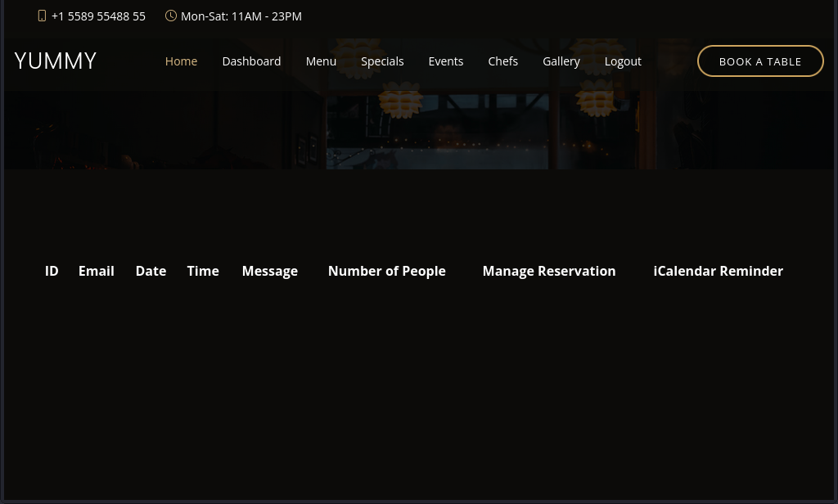Click the Number of People column header
The height and width of the screenshot is (504, 838).
pyautogui.click(x=386, y=271)
